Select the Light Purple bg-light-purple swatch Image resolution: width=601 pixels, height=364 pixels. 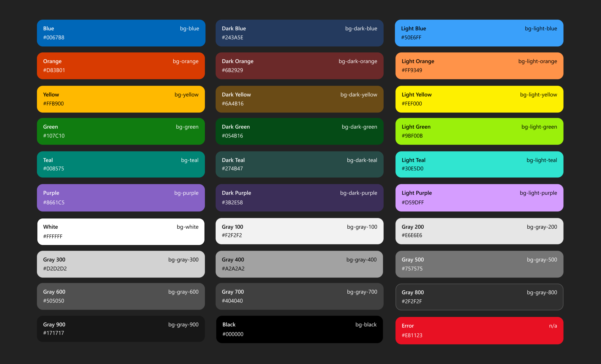pos(479,198)
